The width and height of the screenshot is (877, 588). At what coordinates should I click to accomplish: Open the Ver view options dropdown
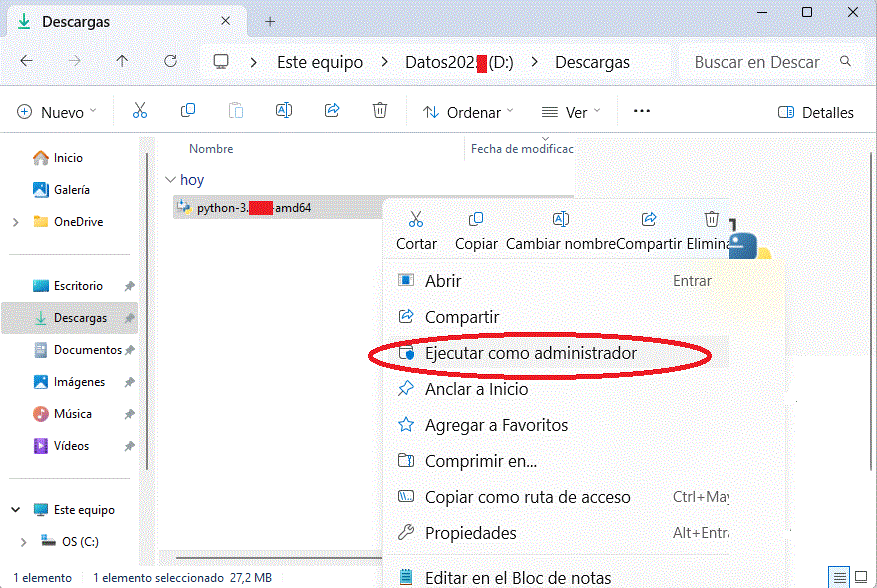[x=570, y=112]
